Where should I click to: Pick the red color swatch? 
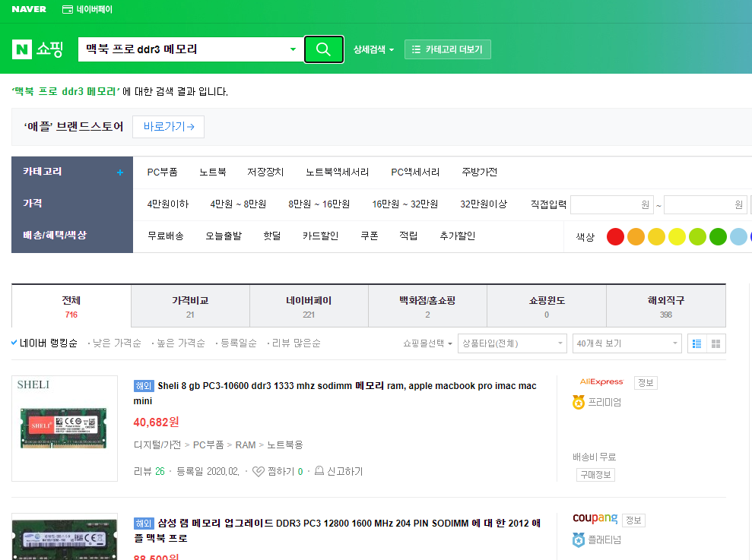[615, 236]
